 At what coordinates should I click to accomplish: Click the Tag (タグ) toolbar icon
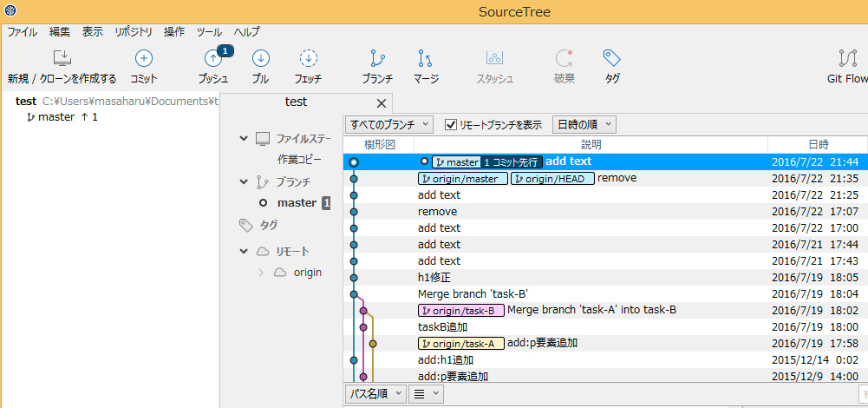611,58
